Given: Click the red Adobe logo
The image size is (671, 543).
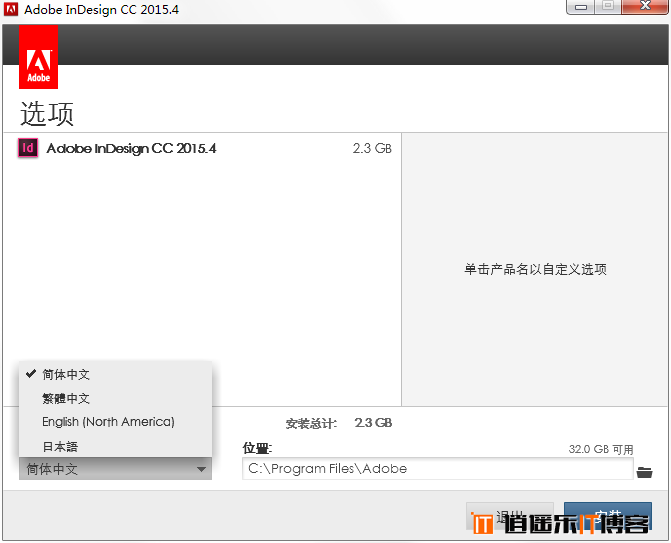Looking at the screenshot, I should click(x=39, y=57).
